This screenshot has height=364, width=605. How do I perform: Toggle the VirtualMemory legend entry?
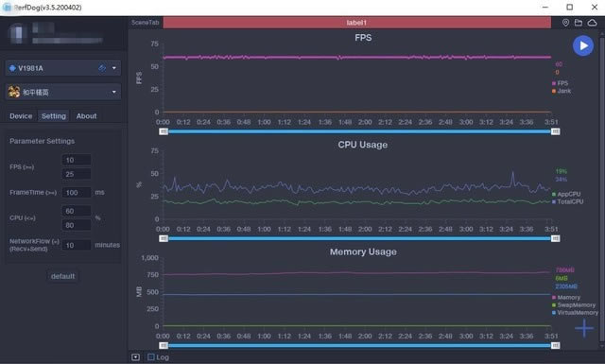pos(575,313)
